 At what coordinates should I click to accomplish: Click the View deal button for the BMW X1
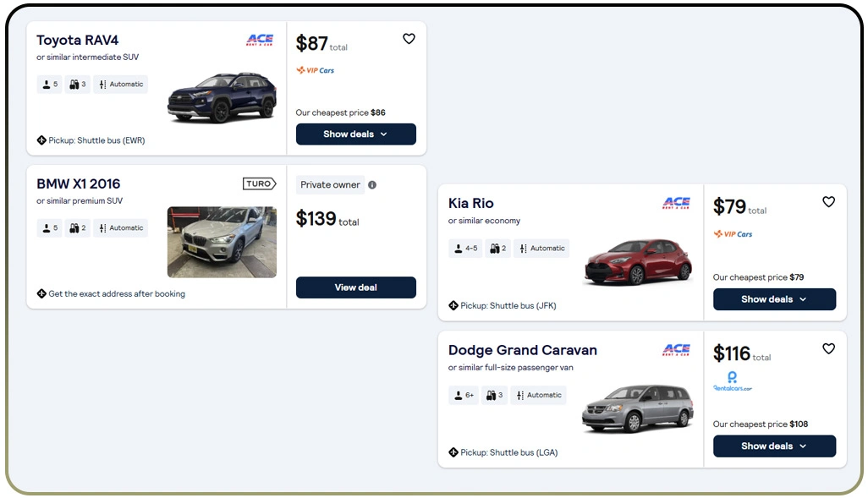(355, 287)
